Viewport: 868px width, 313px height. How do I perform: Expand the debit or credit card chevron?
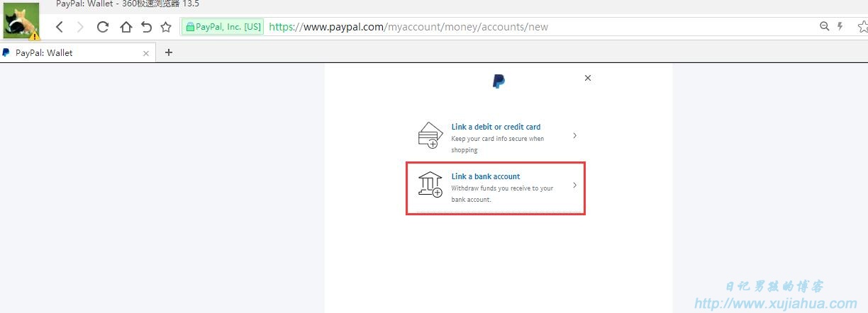[x=574, y=135]
